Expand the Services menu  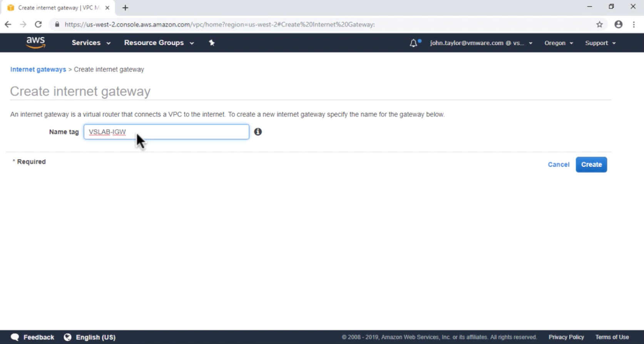[x=91, y=43]
